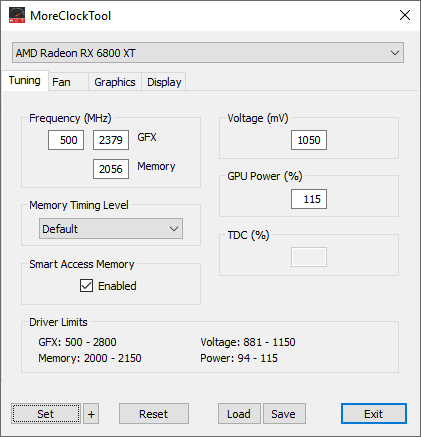Click the Load button
The image size is (421, 437).
[239, 414]
